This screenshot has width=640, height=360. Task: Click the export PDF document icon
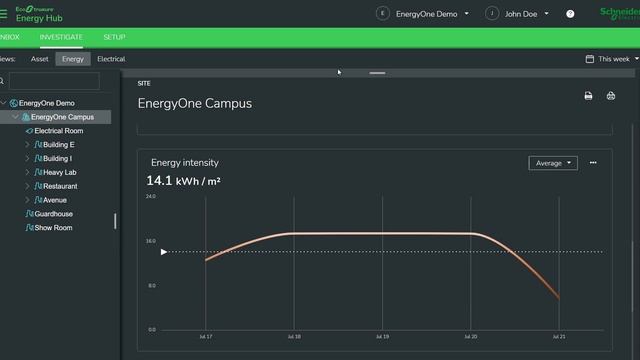click(588, 96)
